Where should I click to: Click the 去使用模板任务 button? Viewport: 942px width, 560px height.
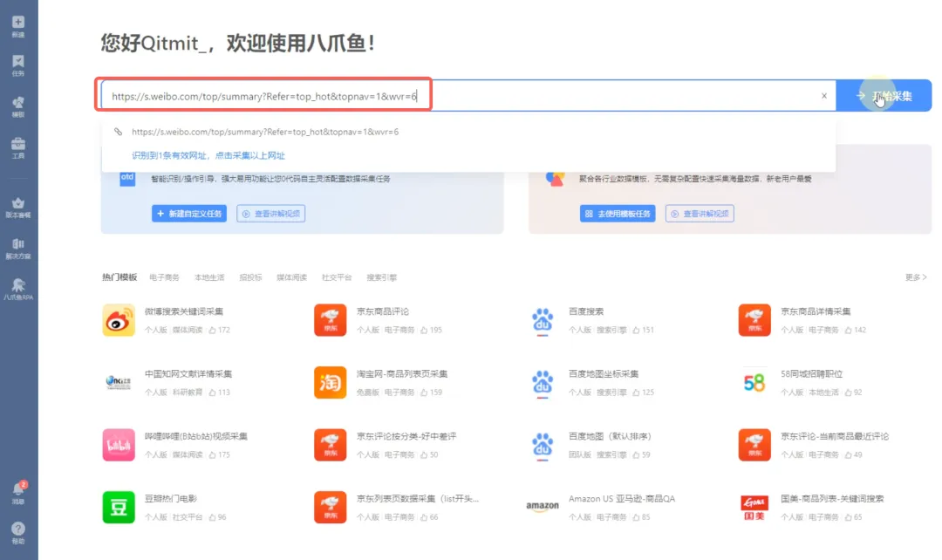pyautogui.click(x=618, y=214)
